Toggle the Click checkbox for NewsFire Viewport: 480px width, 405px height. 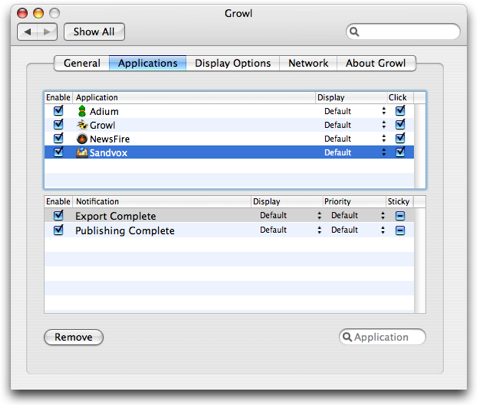point(400,138)
